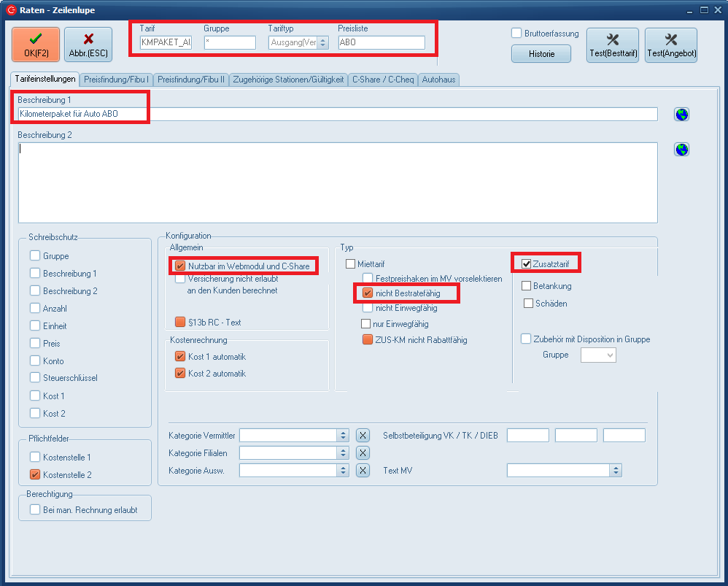Screen dimensions: 728x586
Task: Cancel with red X Abbr.(ESC) button
Action: click(88, 45)
